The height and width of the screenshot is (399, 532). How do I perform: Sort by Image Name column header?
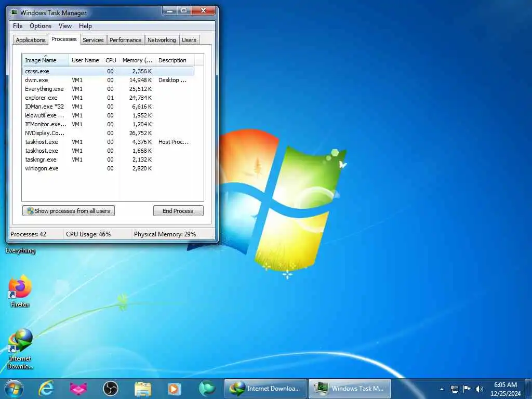[x=46, y=60]
